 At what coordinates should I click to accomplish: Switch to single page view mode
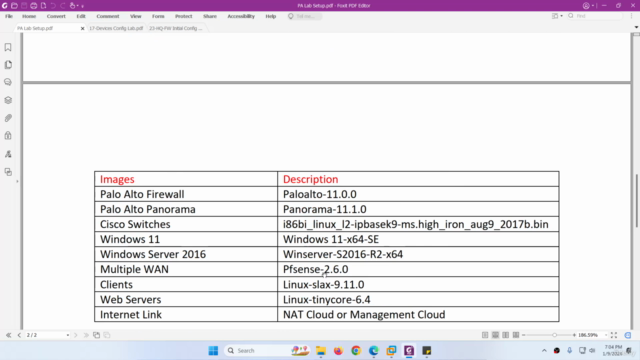pyautogui.click(x=485, y=335)
